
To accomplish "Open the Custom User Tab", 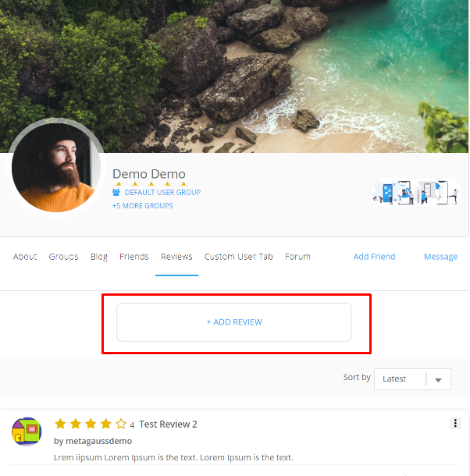I will point(238,257).
